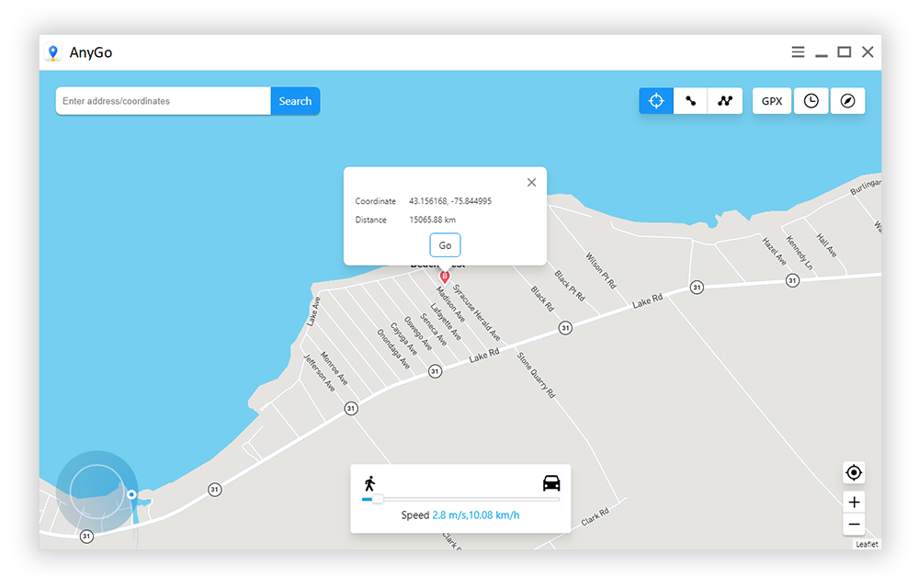Click the walking speed icon
This screenshot has width=919, height=588.
click(x=371, y=480)
